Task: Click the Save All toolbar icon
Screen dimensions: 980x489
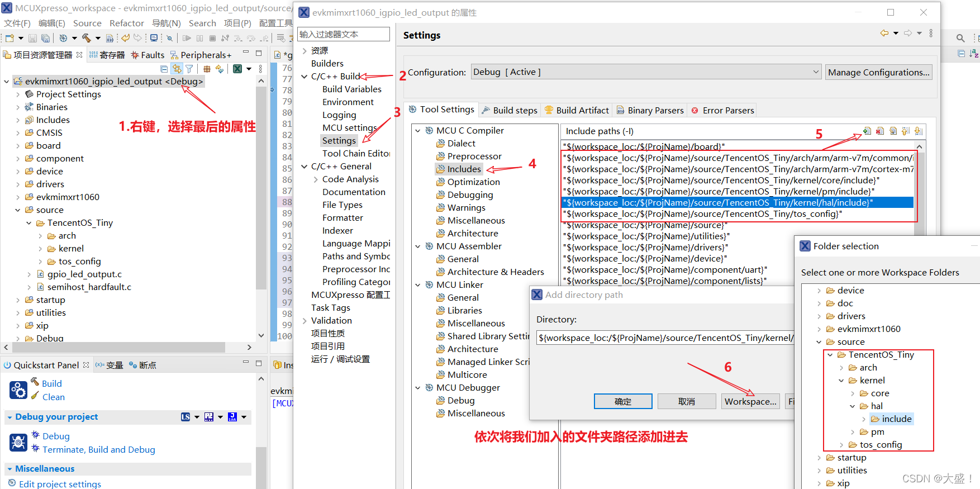Action: (45, 38)
